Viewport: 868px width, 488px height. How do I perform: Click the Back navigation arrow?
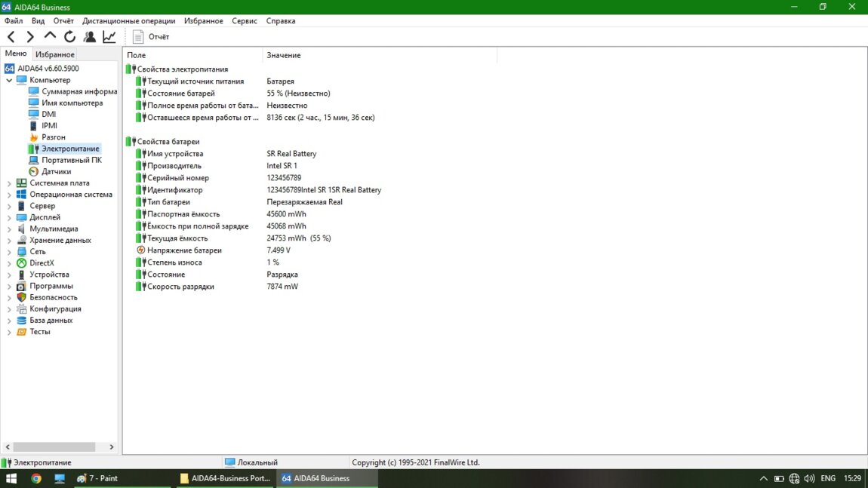[11, 36]
